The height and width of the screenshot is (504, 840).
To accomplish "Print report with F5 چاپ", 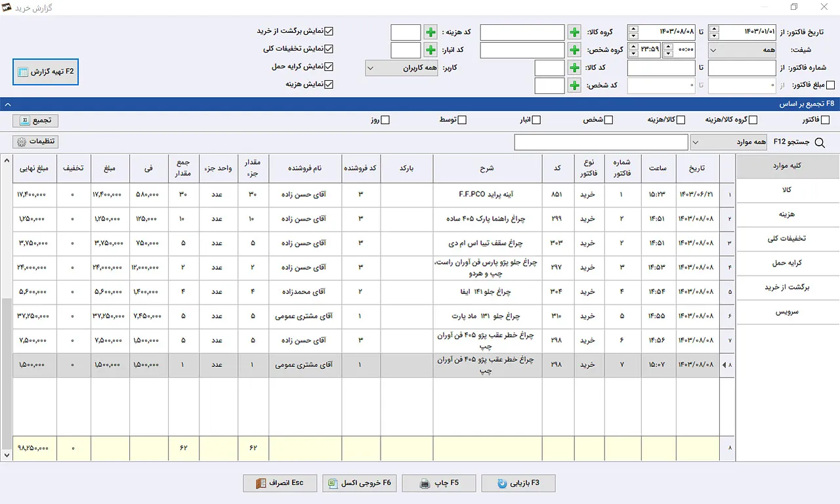I will click(x=440, y=483).
